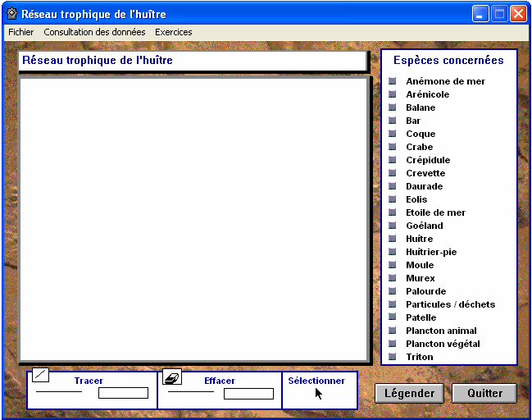Click the Tracer label

point(89,381)
